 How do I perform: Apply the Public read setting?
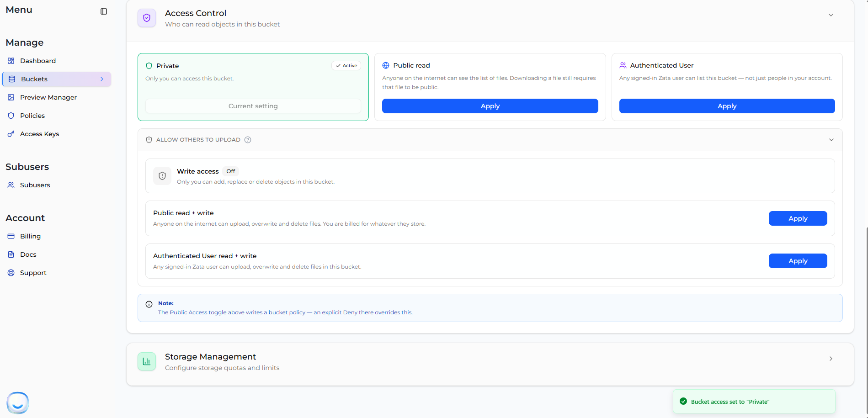pos(490,106)
